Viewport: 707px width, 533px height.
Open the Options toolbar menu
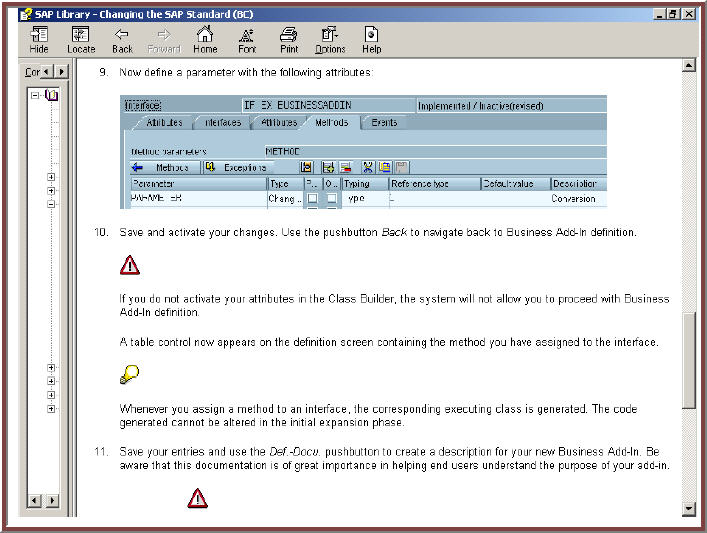(330, 40)
